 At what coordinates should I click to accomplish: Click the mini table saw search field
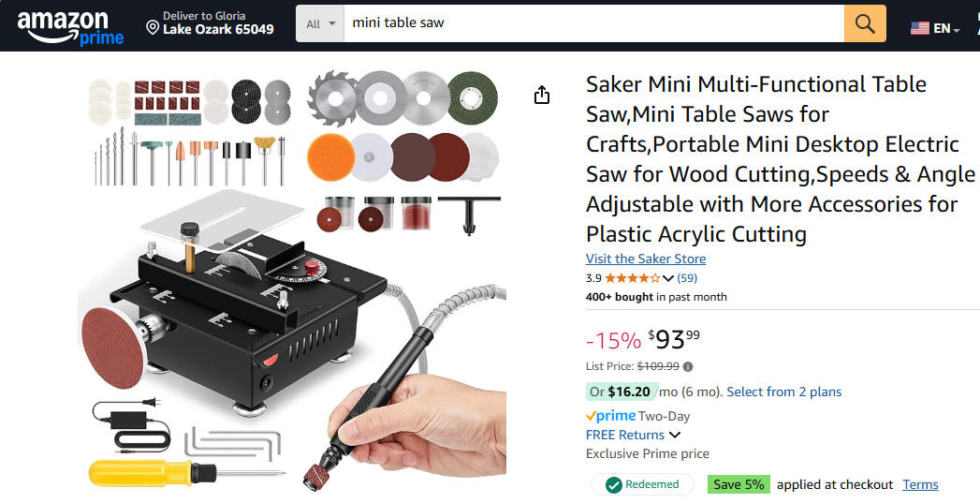pos(593,23)
